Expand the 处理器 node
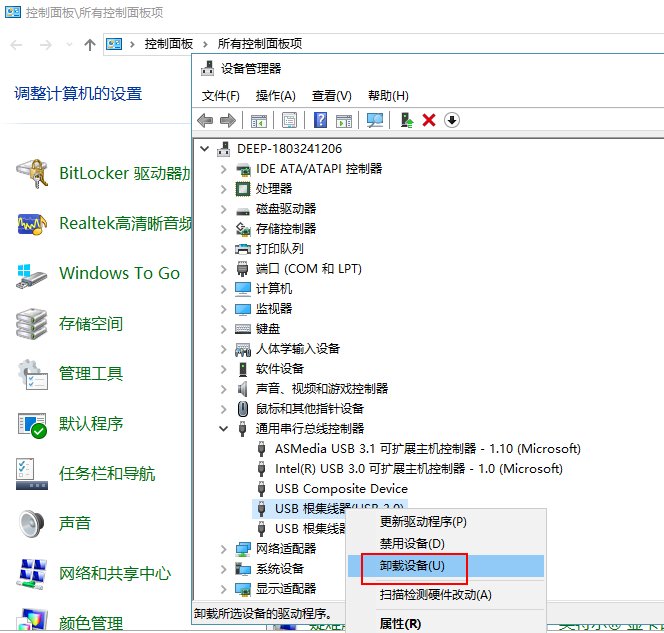 pyautogui.click(x=223, y=189)
